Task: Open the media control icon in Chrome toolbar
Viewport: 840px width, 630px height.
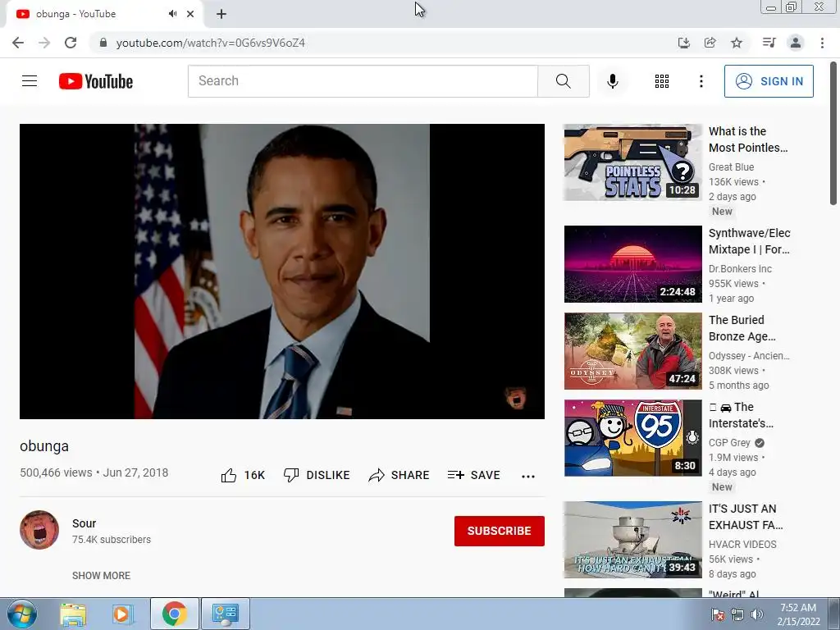Action: [769, 43]
